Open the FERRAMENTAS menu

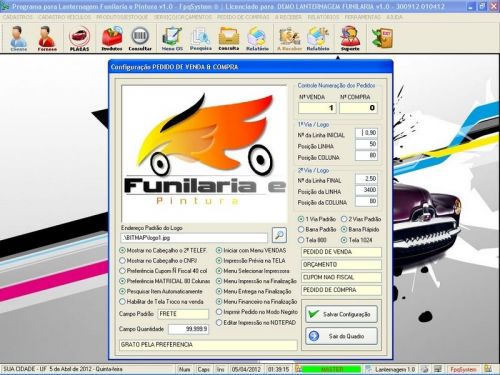pyautogui.click(x=363, y=17)
